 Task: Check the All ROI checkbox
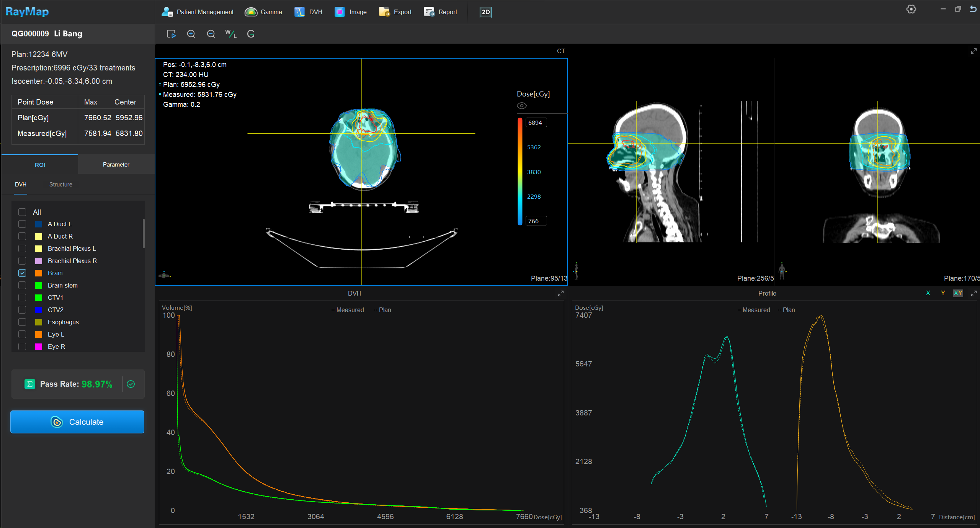(22, 212)
